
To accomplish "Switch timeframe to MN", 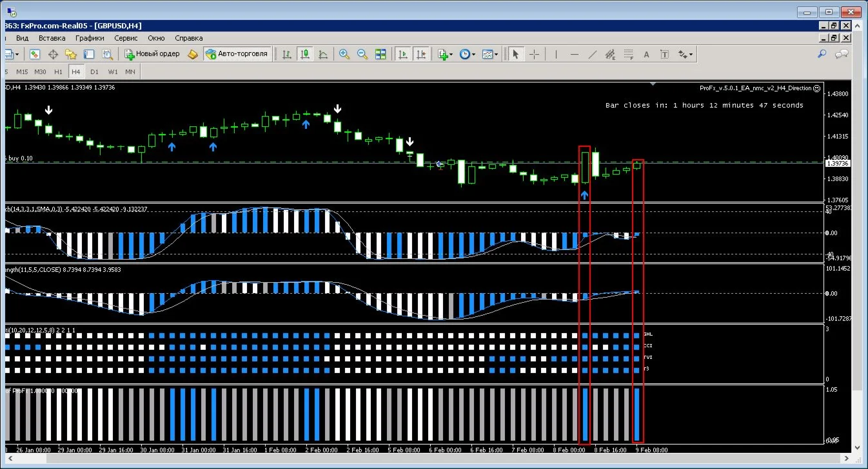I will [x=130, y=72].
